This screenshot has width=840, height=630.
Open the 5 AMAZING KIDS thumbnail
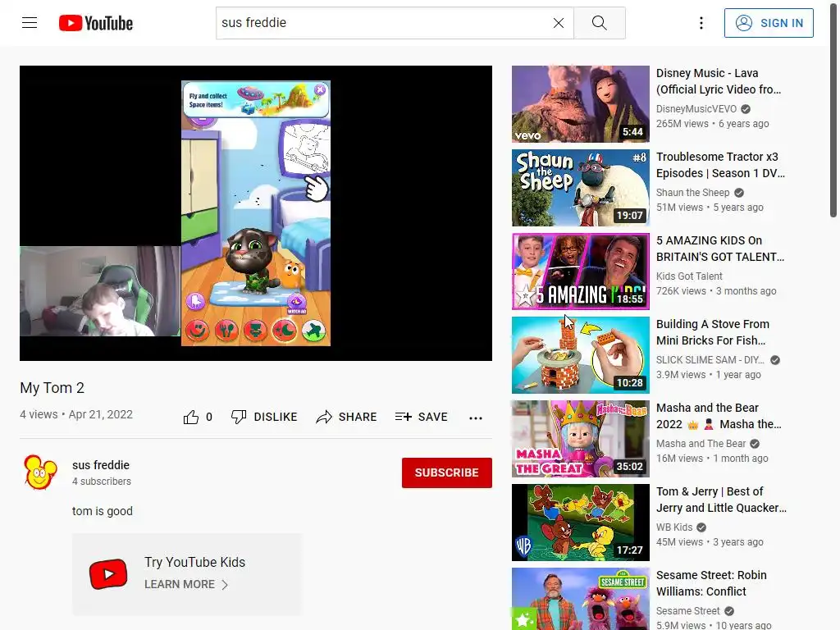580,271
